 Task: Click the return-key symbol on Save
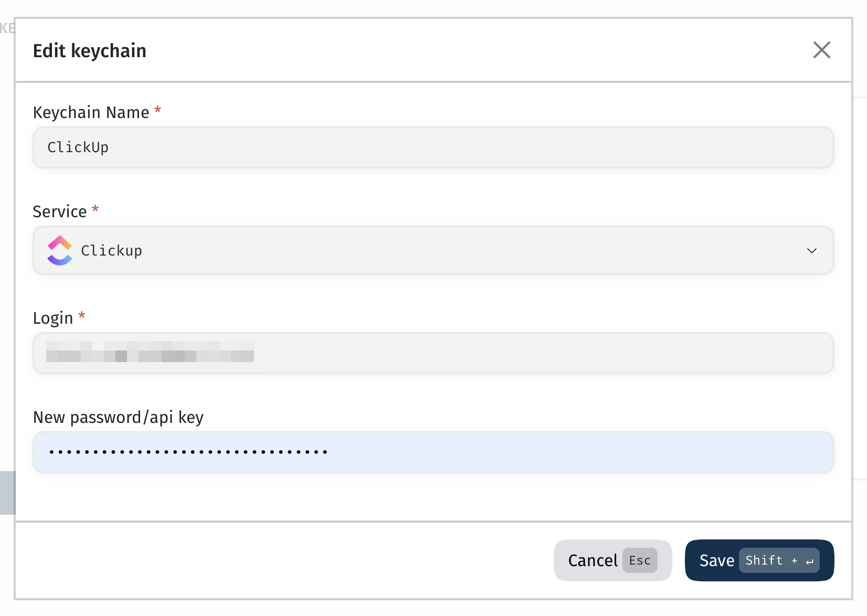tap(810, 561)
